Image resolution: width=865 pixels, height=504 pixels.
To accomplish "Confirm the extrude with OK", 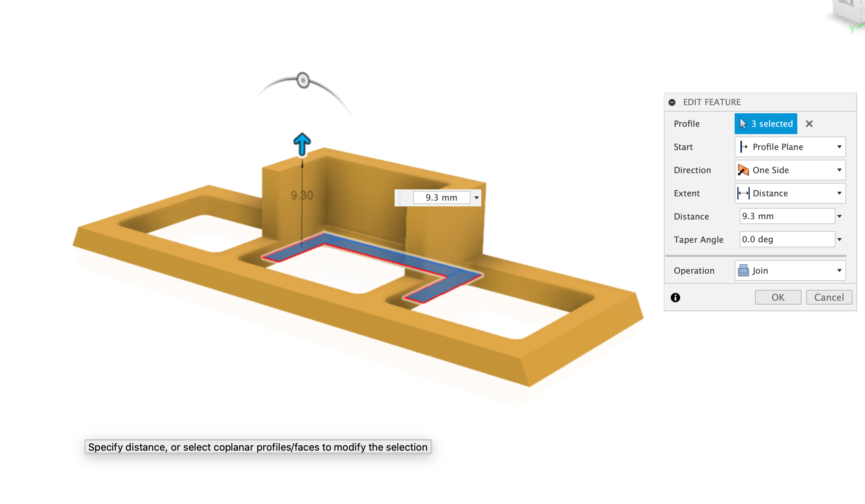I will tap(778, 297).
